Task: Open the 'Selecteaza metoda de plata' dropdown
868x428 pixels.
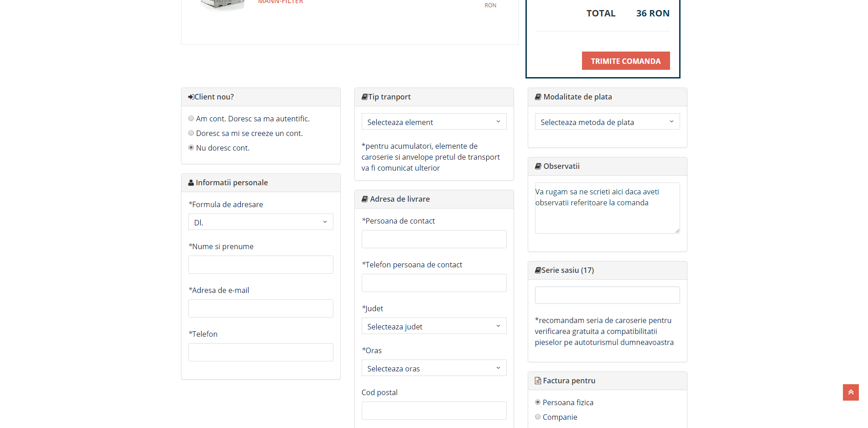Action: point(607,122)
